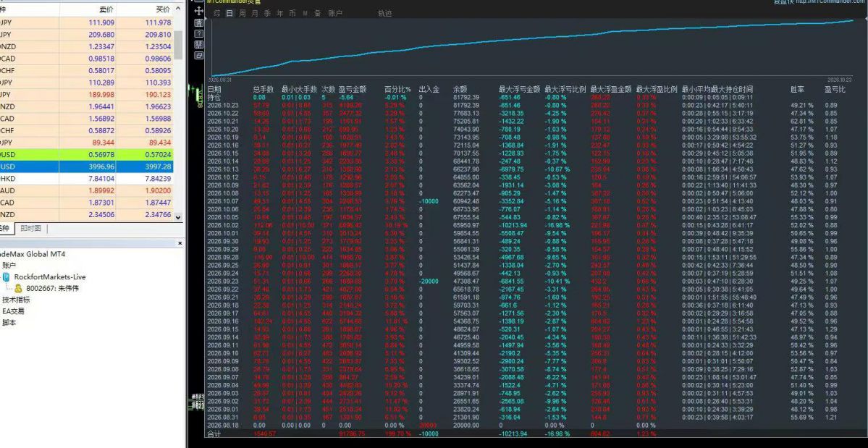
Task: Select the green highlighted 0.56978 quote row
Action: click(86, 154)
